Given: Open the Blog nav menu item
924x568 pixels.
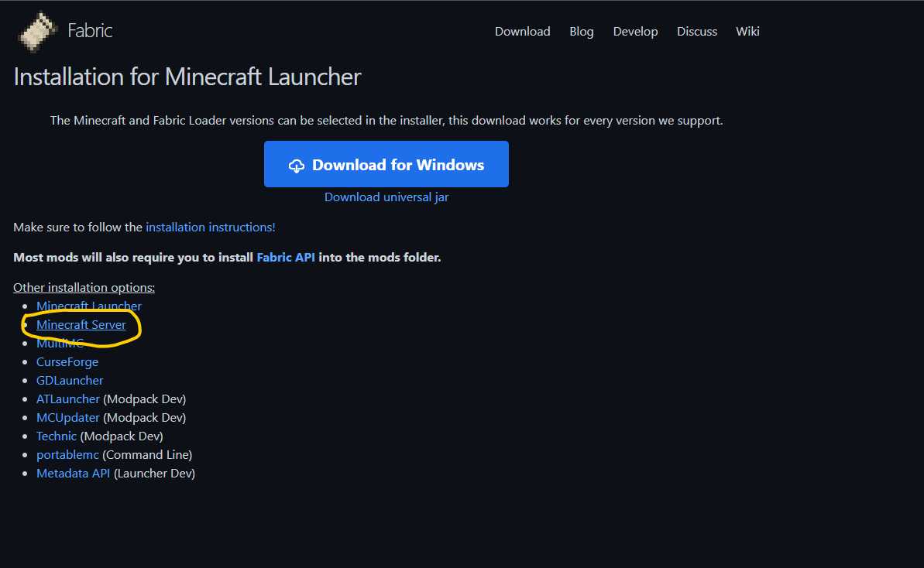Looking at the screenshot, I should 581,31.
